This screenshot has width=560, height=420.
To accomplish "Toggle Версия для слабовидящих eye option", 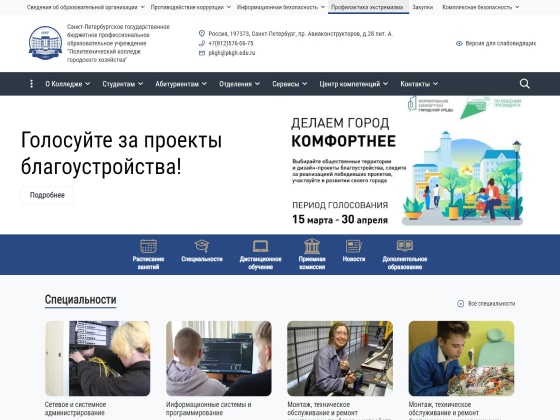I will click(496, 44).
